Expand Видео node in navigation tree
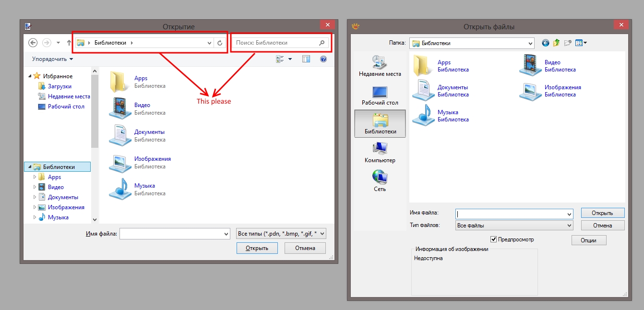This screenshot has width=644, height=310. 35,187
